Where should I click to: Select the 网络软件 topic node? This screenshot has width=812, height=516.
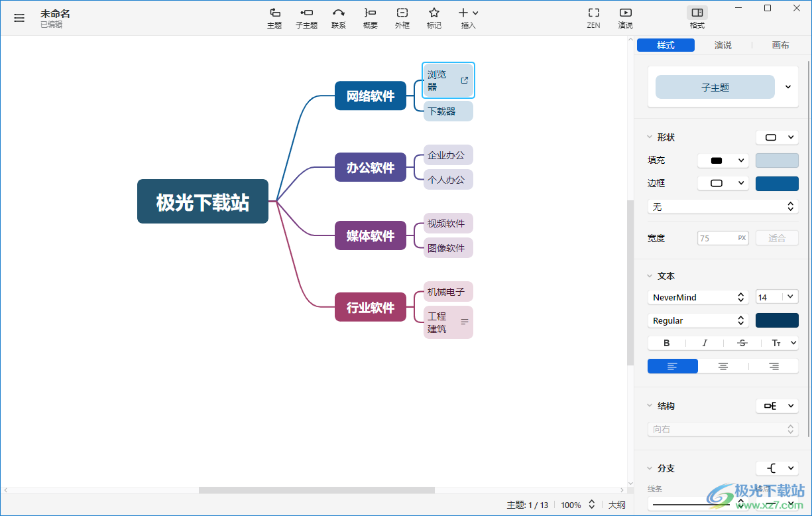[371, 96]
